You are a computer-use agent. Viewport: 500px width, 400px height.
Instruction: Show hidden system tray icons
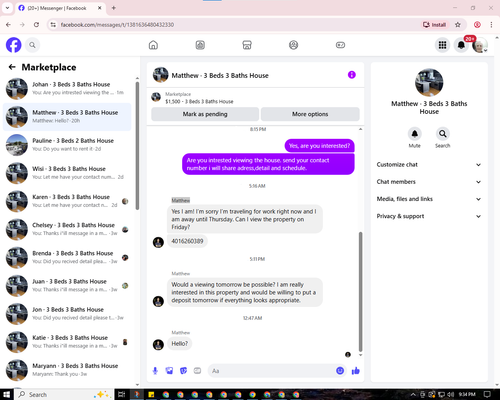[x=413, y=395]
